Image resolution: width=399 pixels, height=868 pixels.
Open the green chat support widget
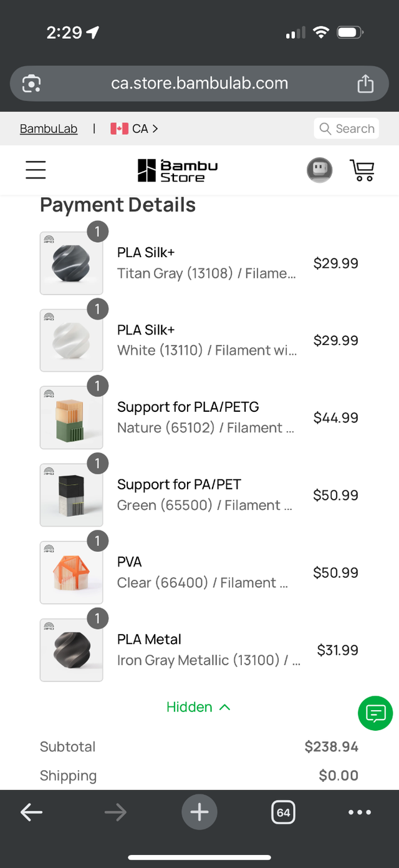tap(375, 713)
